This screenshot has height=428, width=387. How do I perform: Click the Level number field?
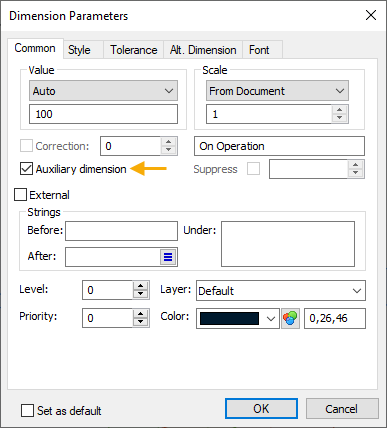click(108, 290)
